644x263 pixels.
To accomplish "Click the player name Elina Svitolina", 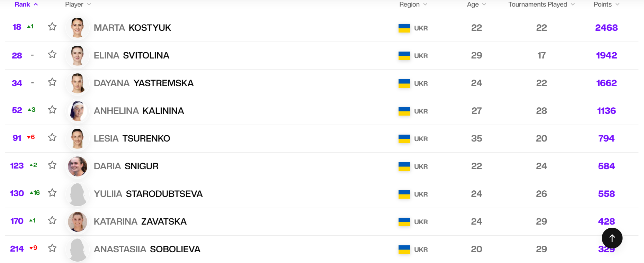I will coord(132,55).
